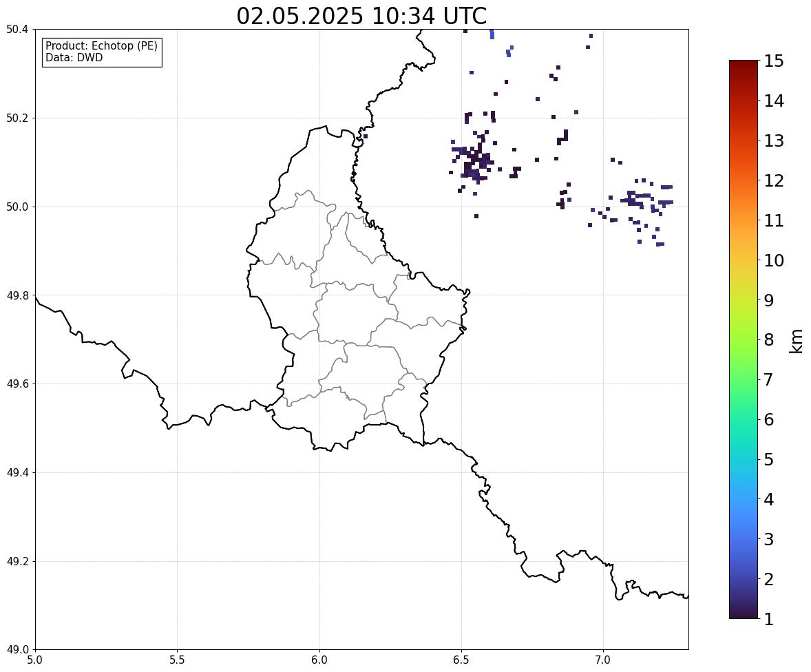
Task: Click the title '02.05.2025 10:34 UTC'
Action: [361, 16]
